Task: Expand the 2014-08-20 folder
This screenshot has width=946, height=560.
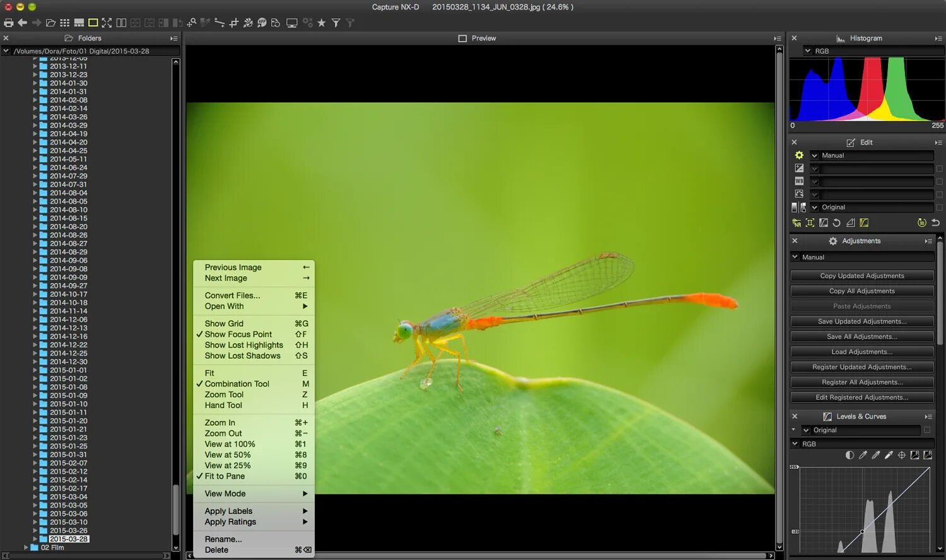Action: click(x=35, y=226)
